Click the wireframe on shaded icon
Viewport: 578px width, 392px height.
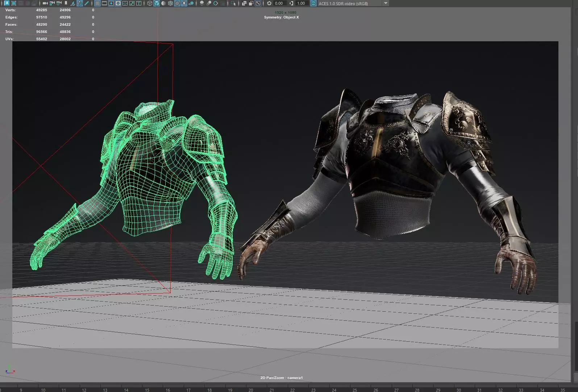click(x=170, y=3)
